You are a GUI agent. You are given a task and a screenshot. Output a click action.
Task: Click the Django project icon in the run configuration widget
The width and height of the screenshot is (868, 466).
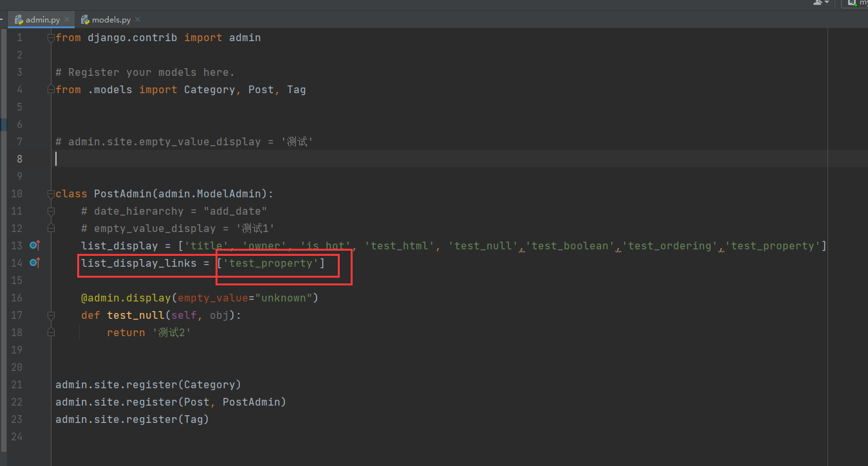click(852, 3)
